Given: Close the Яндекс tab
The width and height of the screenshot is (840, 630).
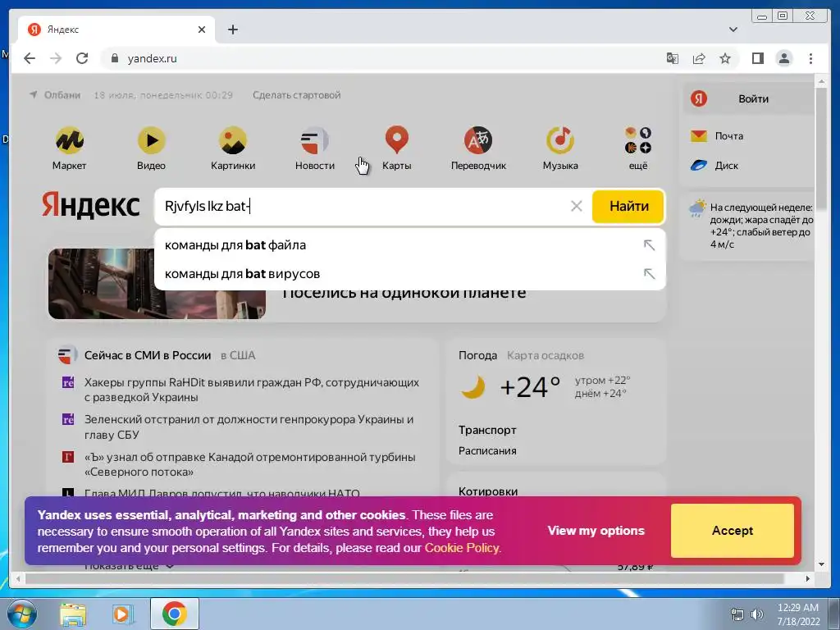Looking at the screenshot, I should [202, 30].
